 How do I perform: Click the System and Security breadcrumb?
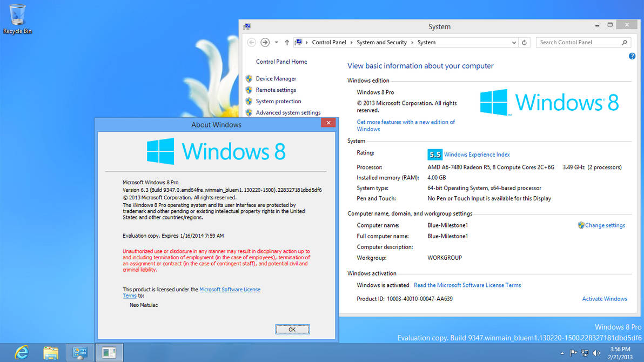pos(381,42)
